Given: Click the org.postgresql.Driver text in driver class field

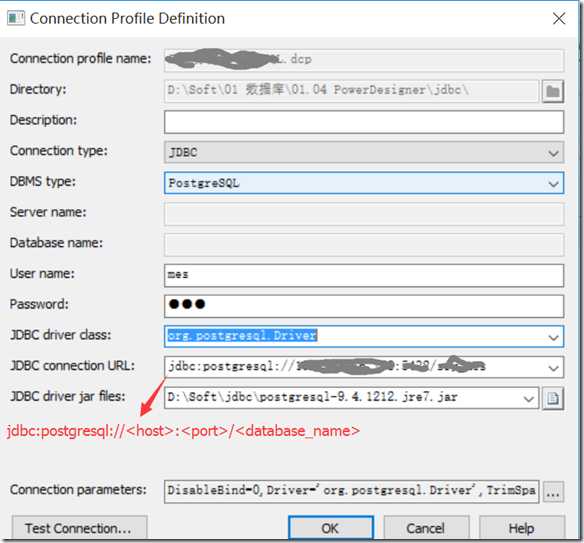Looking at the screenshot, I should pos(242,336).
